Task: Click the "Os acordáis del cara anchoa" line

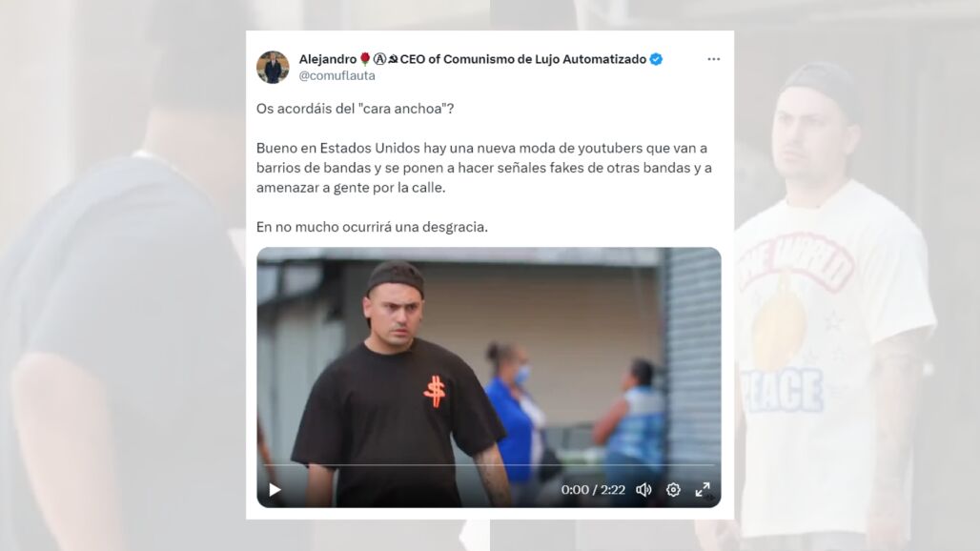Action: tap(355, 109)
